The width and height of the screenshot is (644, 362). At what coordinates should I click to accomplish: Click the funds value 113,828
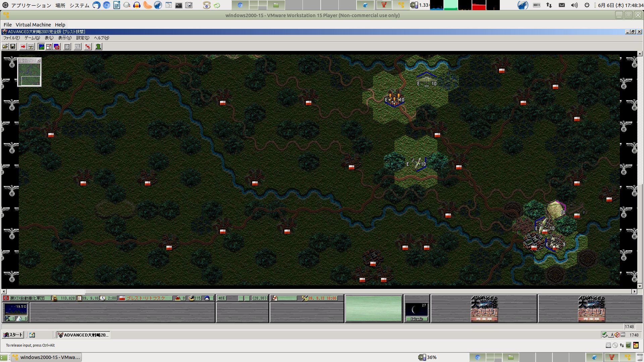coord(67,298)
